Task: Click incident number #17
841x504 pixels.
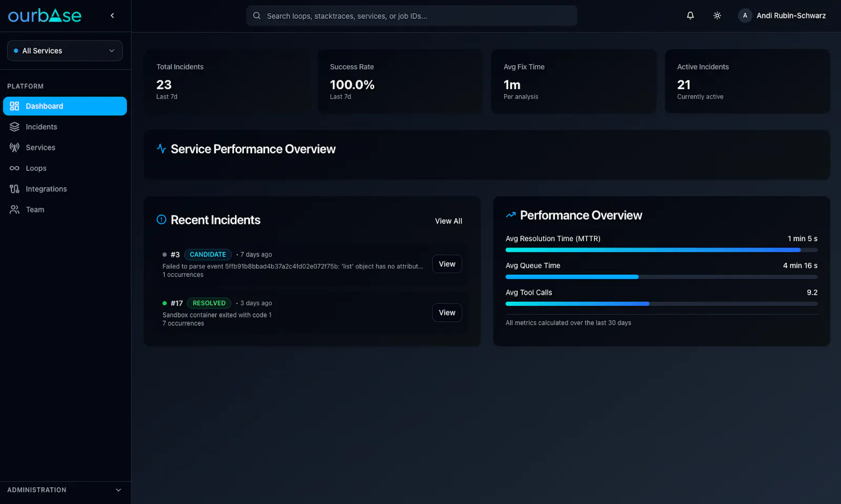Action: click(x=177, y=303)
